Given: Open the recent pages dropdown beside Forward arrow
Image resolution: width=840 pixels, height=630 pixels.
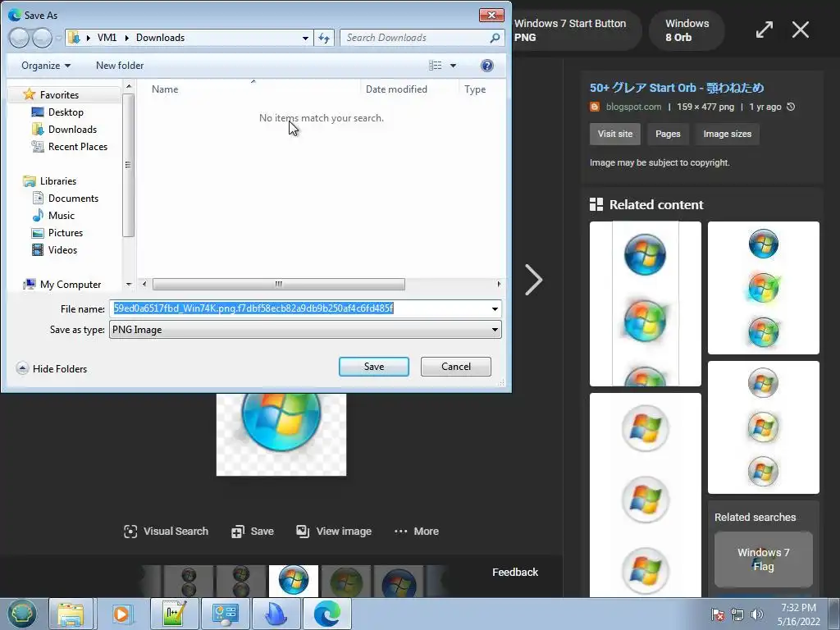Looking at the screenshot, I should [x=58, y=38].
